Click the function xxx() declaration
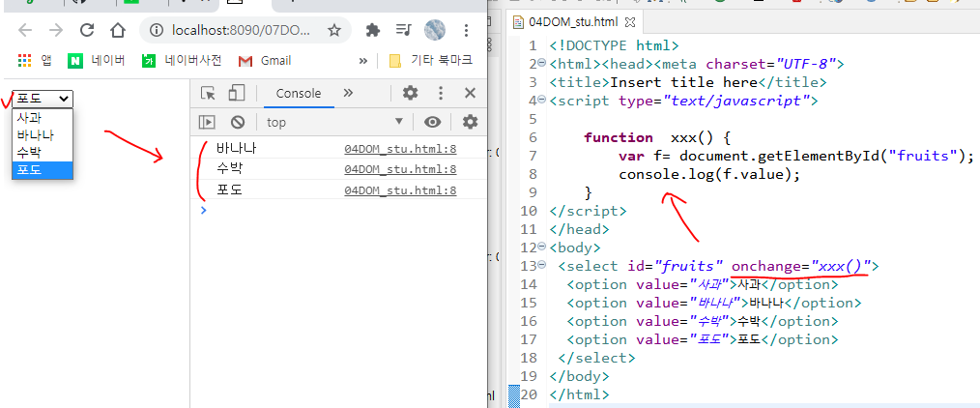Image resolution: width=980 pixels, height=408 pixels. 657,137
